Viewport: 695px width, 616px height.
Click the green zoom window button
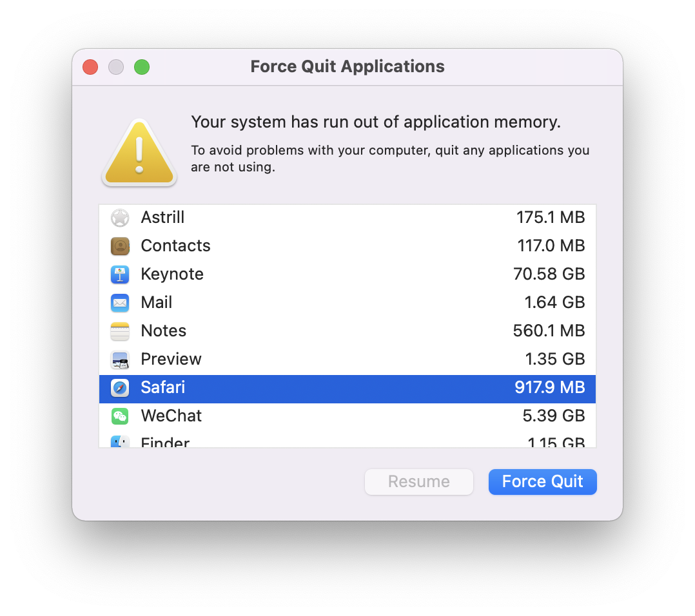(x=142, y=67)
